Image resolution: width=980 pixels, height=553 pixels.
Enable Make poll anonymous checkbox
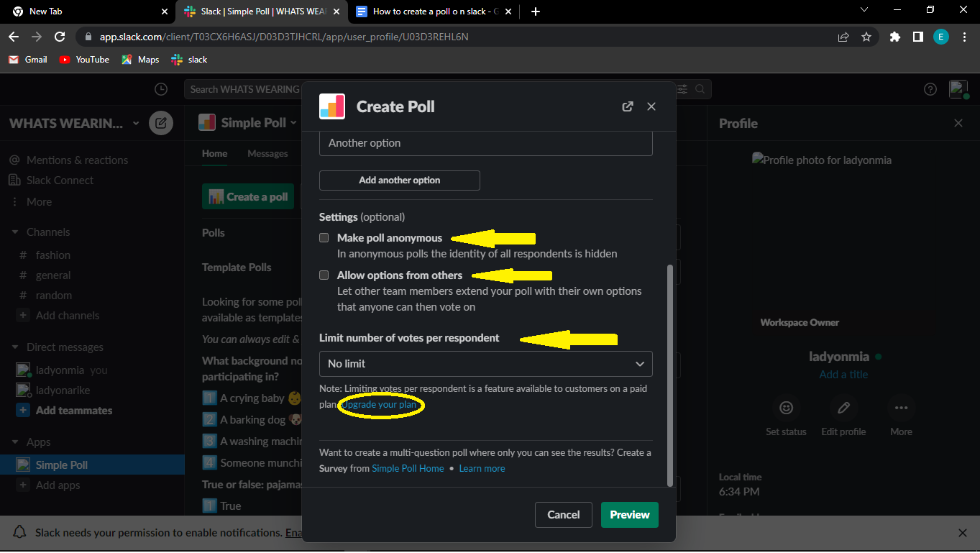click(x=324, y=237)
